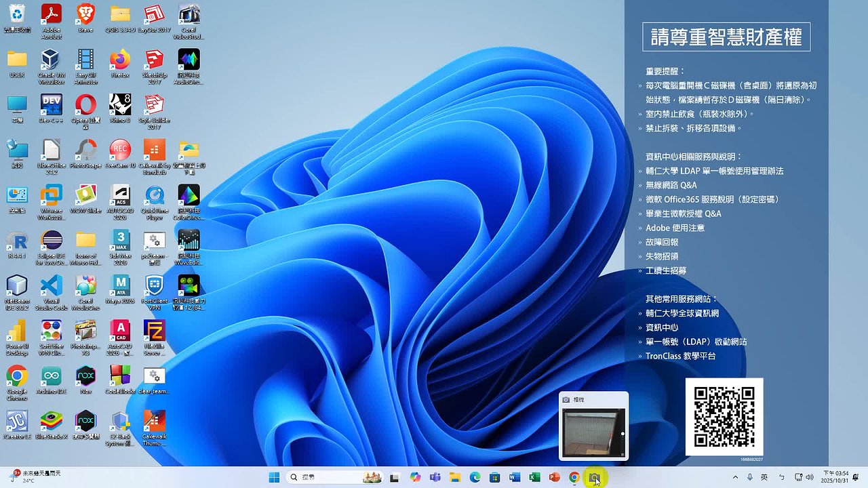868x488 pixels.
Task: Open the Start menu
Action: tap(274, 477)
